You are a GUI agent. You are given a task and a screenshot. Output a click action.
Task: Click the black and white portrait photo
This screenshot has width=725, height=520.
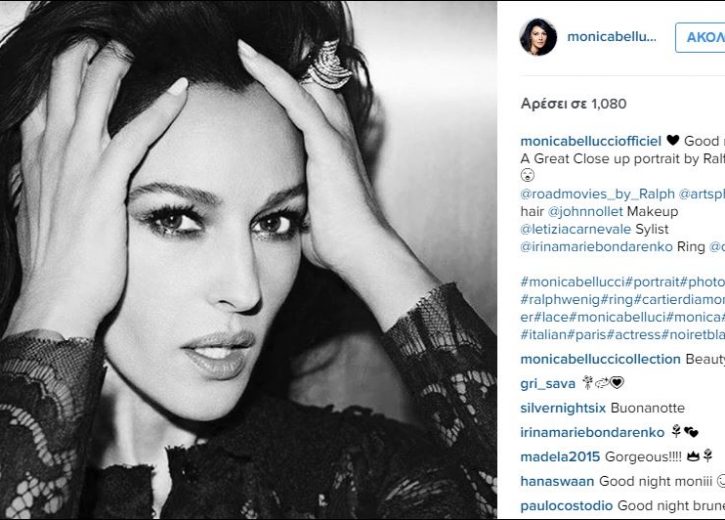pyautogui.click(x=248, y=260)
